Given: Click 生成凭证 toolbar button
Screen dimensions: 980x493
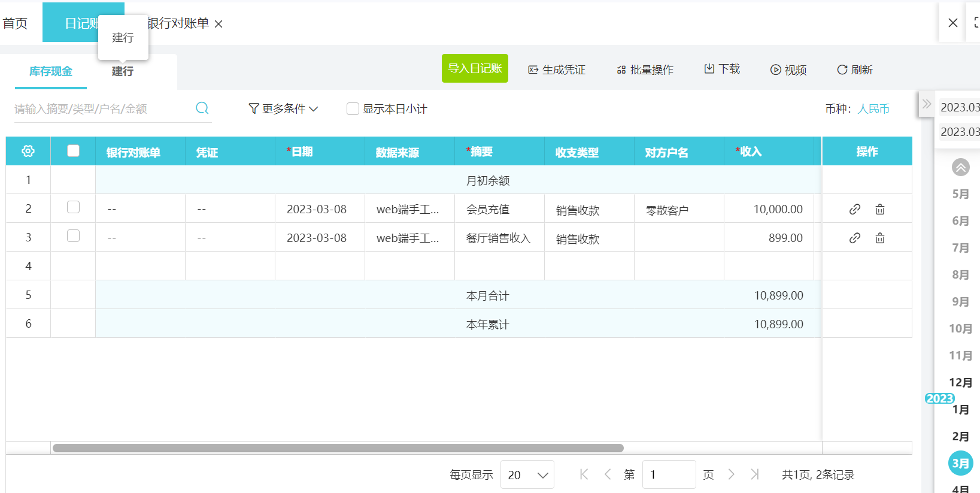Looking at the screenshot, I should click(557, 69).
